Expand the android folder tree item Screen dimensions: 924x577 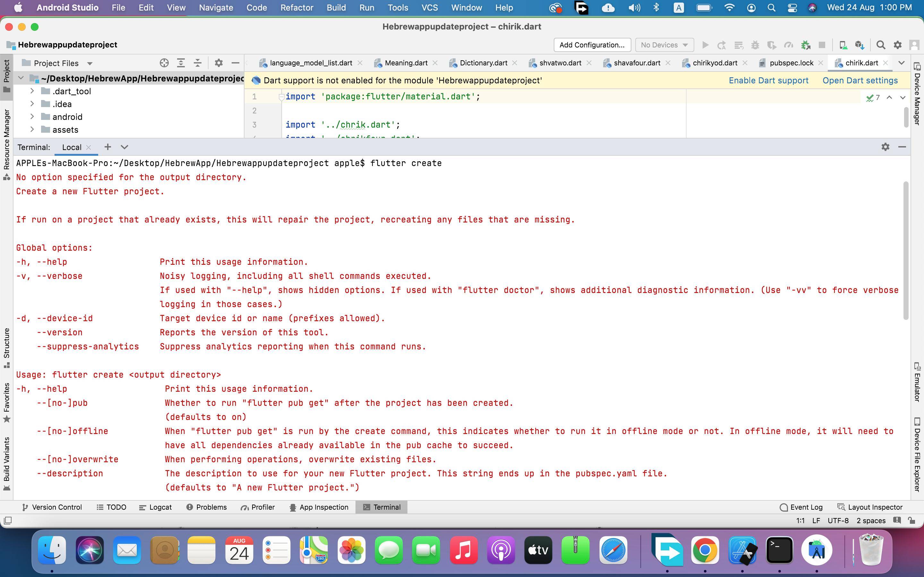point(31,117)
